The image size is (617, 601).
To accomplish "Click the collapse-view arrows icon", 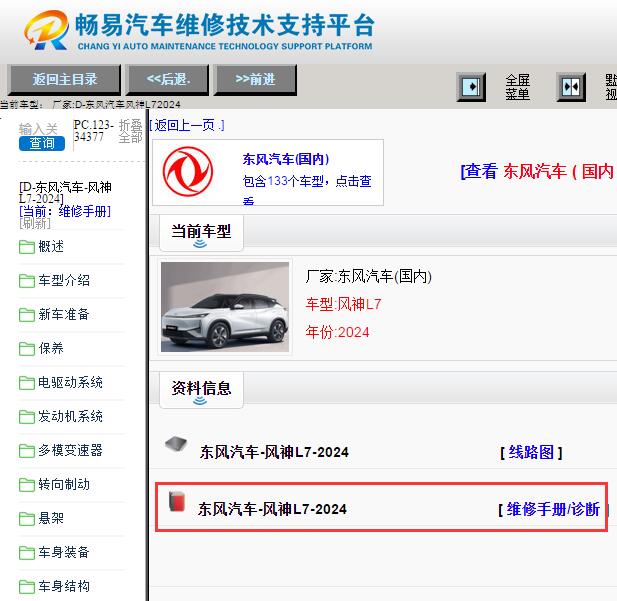I will [x=571, y=87].
